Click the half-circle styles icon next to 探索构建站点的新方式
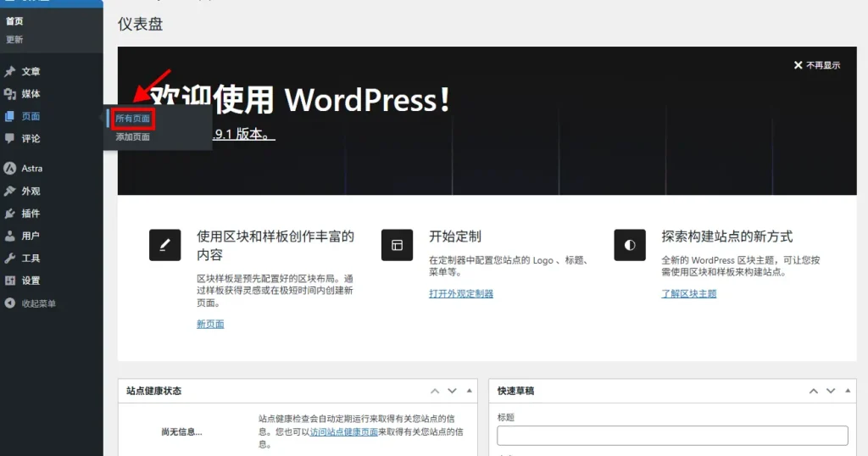Image resolution: width=868 pixels, height=456 pixels. [630, 245]
